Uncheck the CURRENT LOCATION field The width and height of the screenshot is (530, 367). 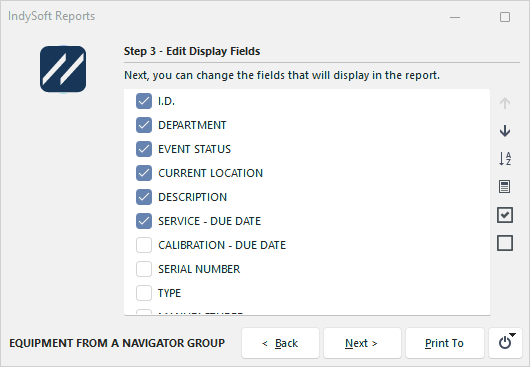coord(144,173)
